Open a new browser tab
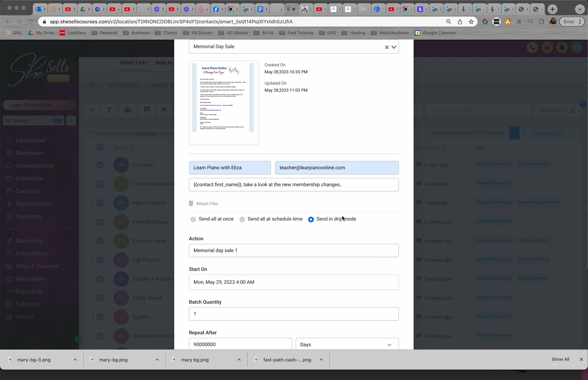 coord(552,9)
